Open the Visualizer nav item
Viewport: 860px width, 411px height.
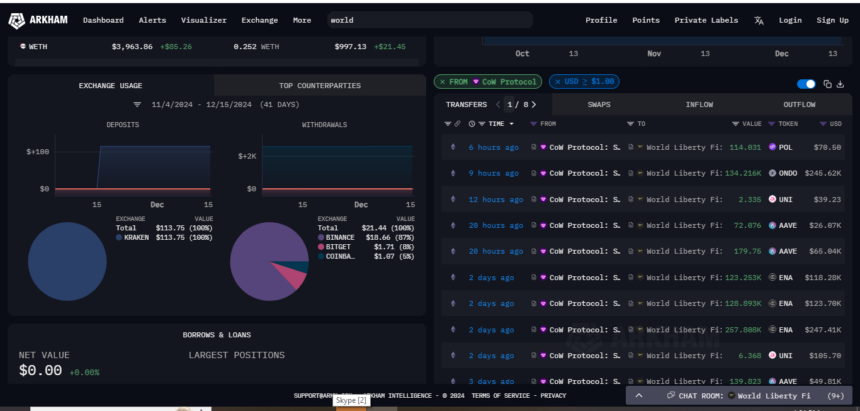click(x=203, y=20)
